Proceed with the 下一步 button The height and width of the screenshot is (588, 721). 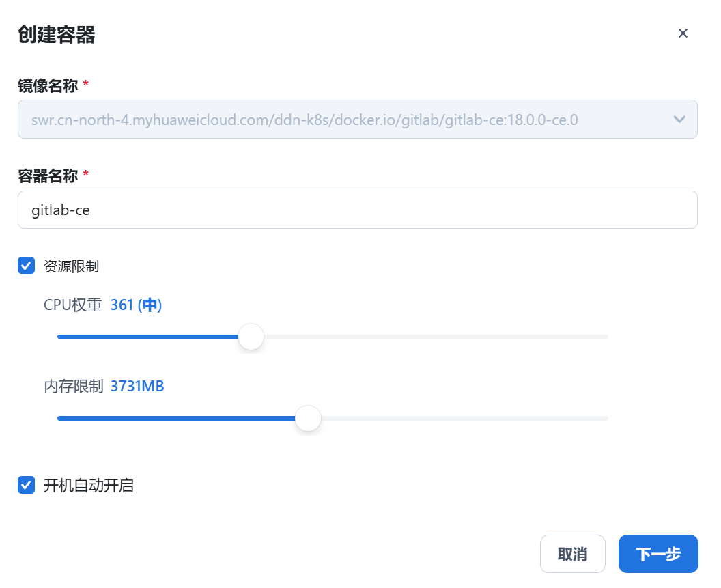coord(658,554)
